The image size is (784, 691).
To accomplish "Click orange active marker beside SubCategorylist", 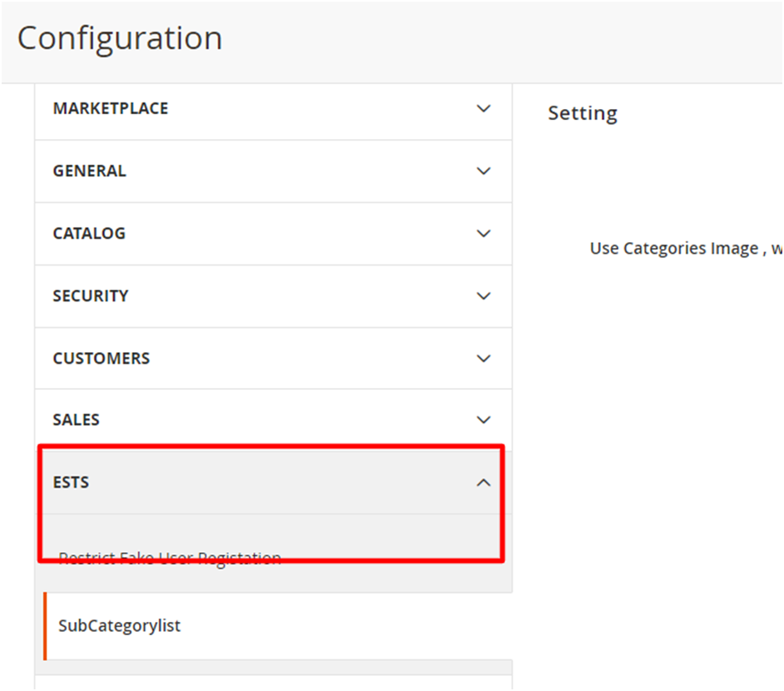I will click(x=45, y=626).
